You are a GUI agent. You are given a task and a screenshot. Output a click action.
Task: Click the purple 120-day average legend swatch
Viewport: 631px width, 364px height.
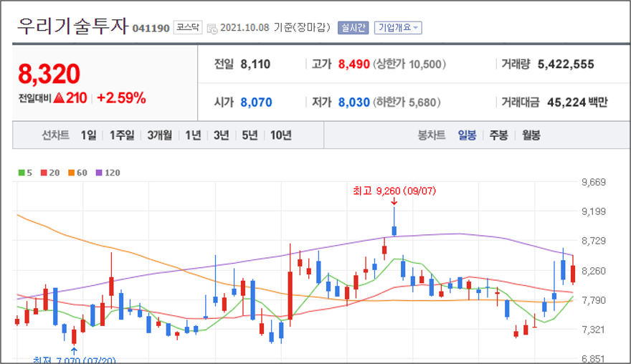point(99,173)
